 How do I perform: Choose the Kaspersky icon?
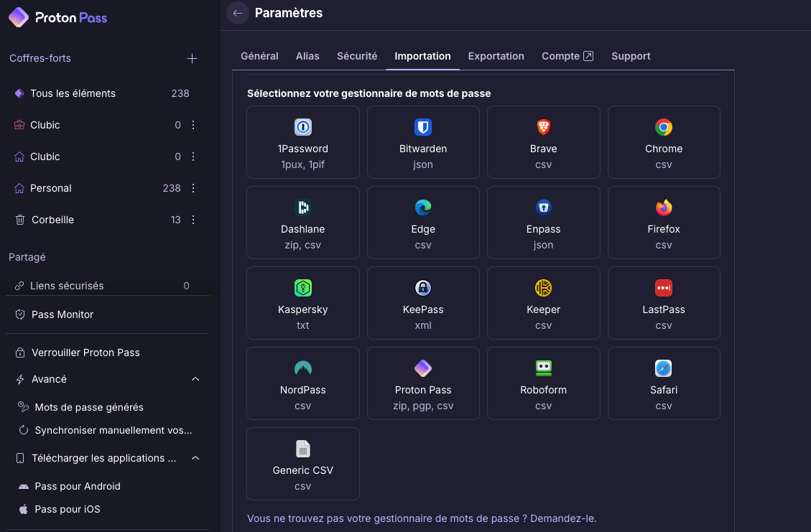[303, 288]
